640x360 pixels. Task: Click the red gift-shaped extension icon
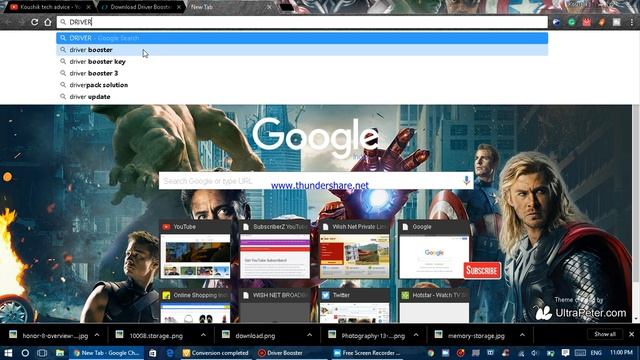[x=587, y=22]
